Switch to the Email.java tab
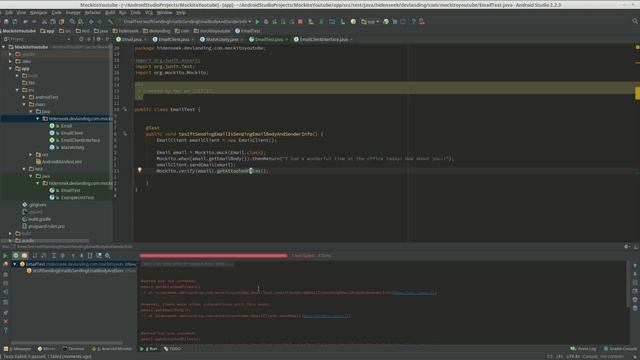640x360 pixels. coord(131,40)
